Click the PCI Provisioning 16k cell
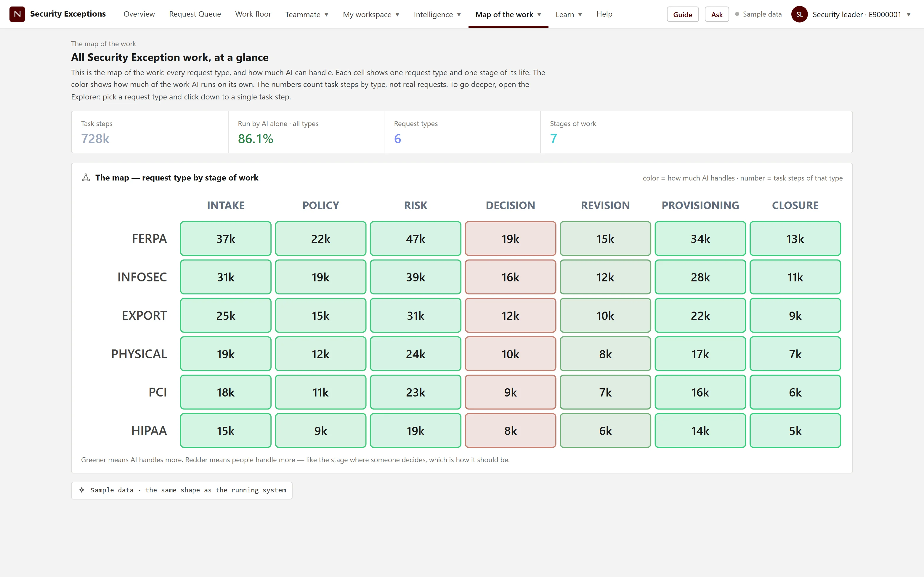The image size is (924, 577). click(700, 392)
